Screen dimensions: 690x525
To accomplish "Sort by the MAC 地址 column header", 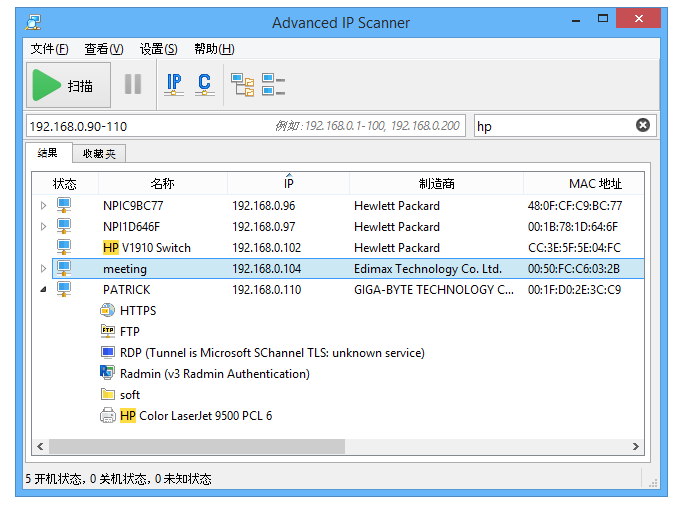I will [x=584, y=183].
